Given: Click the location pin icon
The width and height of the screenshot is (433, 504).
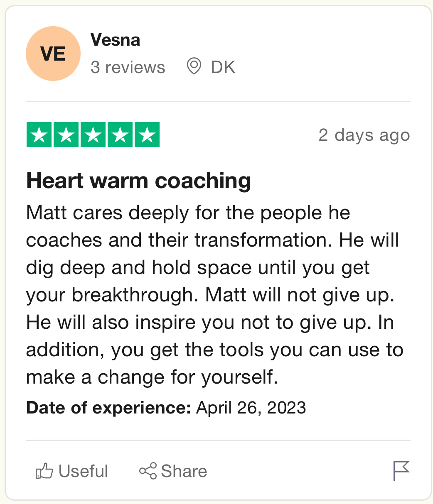Looking at the screenshot, I should [x=194, y=66].
